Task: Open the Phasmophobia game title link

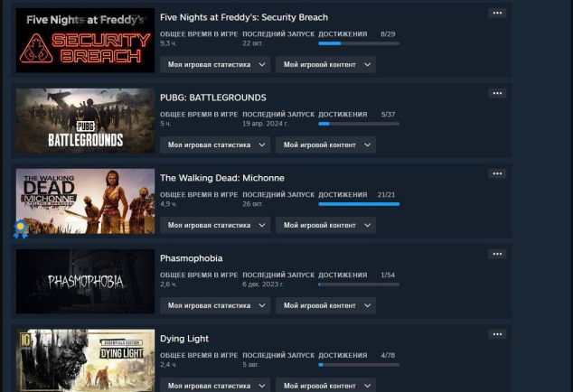Action: (191, 258)
